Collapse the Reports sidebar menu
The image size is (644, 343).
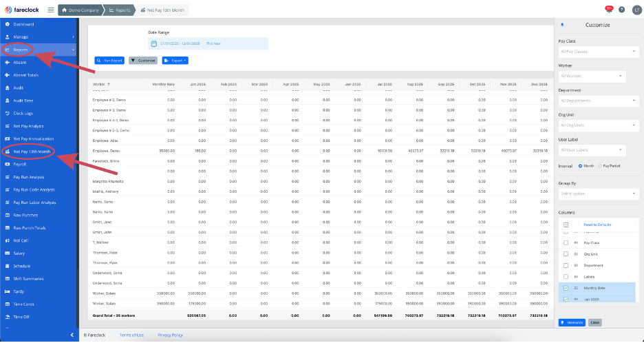tap(39, 50)
